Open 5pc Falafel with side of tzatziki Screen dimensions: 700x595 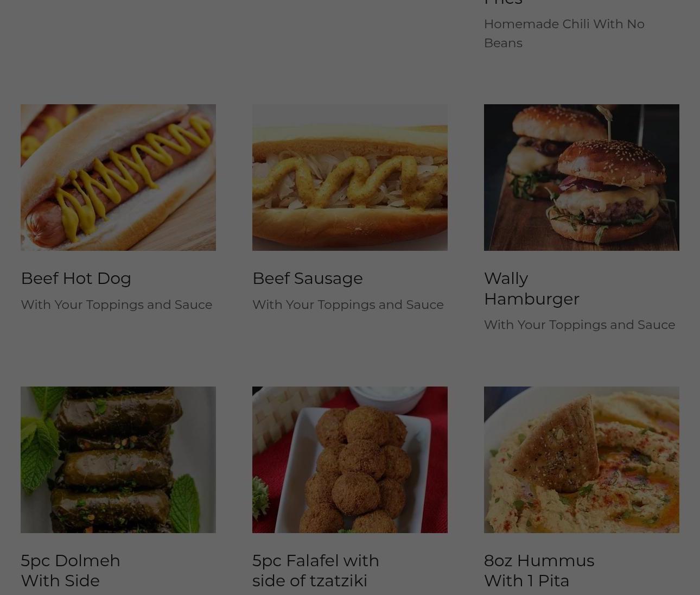tap(316, 571)
